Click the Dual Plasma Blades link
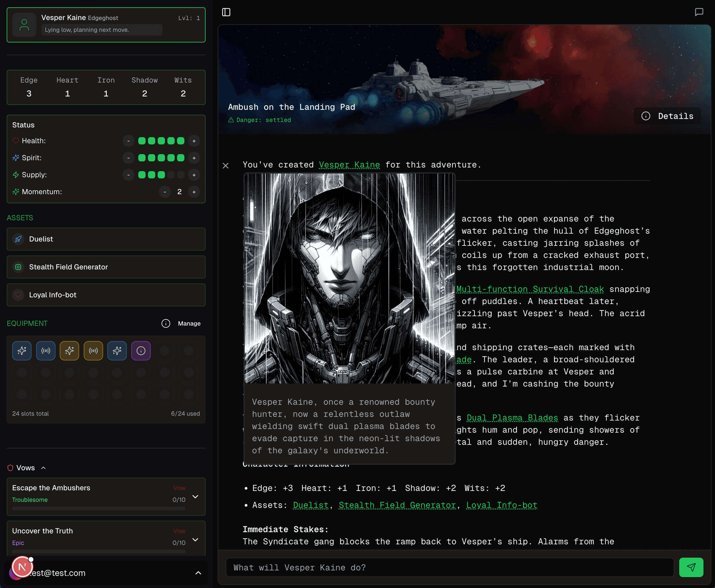 (512, 417)
